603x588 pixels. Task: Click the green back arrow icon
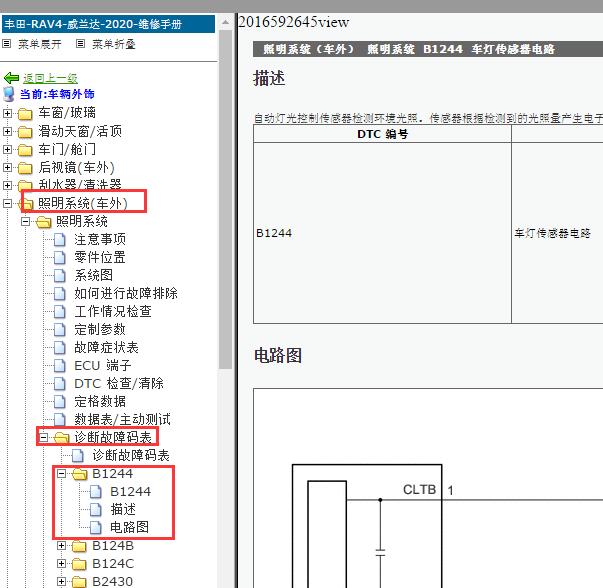(x=11, y=78)
